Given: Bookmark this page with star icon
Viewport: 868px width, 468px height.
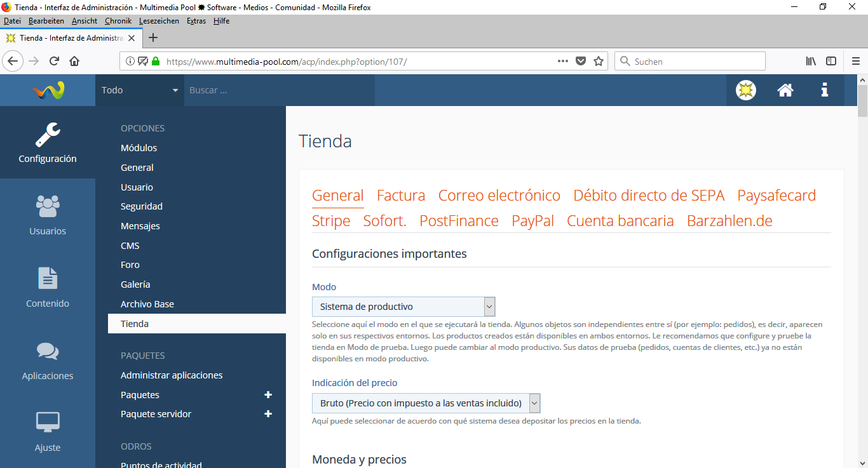Looking at the screenshot, I should point(598,62).
